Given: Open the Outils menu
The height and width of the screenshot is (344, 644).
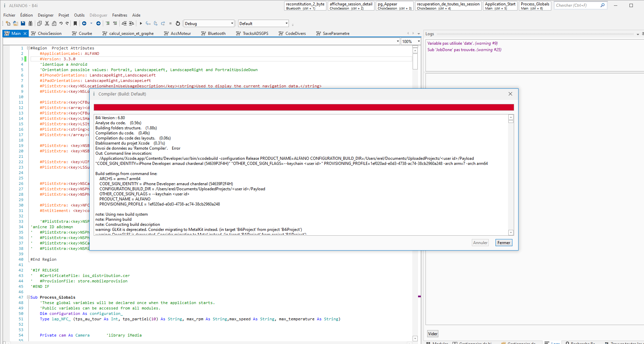Looking at the screenshot, I should click(x=79, y=15).
